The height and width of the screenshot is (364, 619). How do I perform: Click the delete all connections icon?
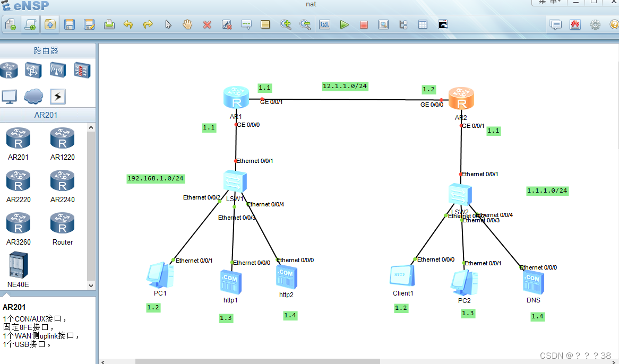(x=227, y=25)
